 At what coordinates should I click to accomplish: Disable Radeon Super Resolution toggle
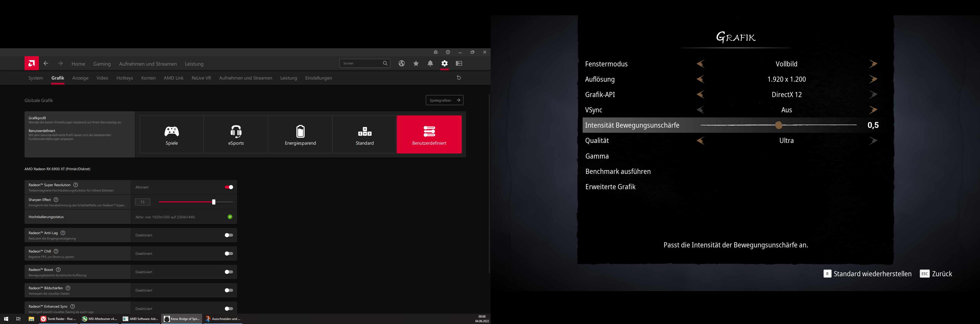pyautogui.click(x=229, y=187)
